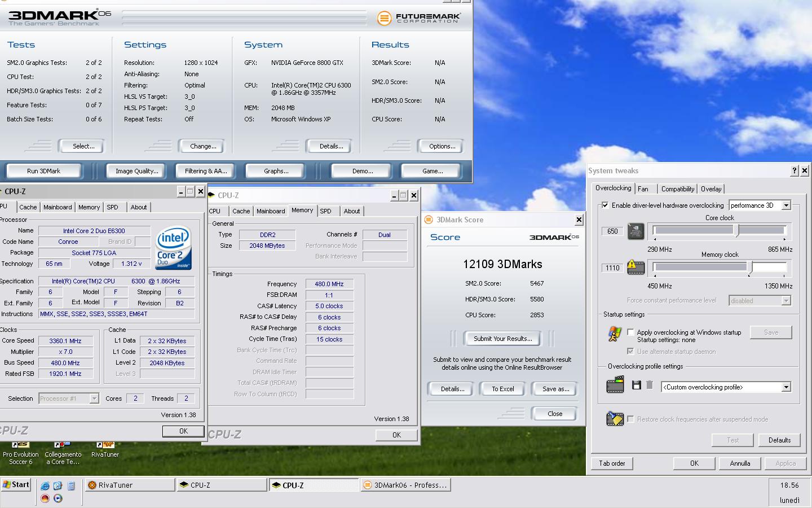Close the 3DMark Score dialog with Close button
The image size is (812, 508).
(x=555, y=414)
